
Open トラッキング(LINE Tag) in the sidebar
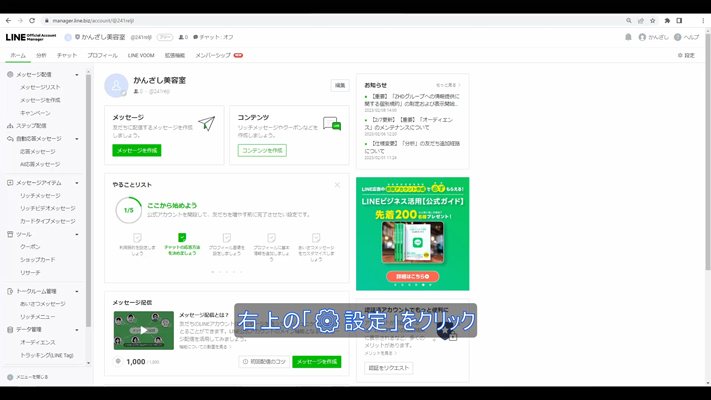[x=47, y=355]
